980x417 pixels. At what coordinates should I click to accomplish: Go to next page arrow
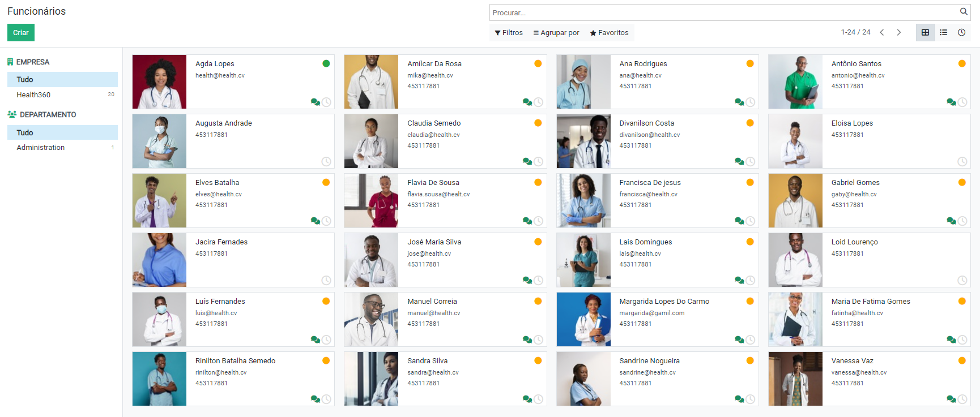coord(899,33)
